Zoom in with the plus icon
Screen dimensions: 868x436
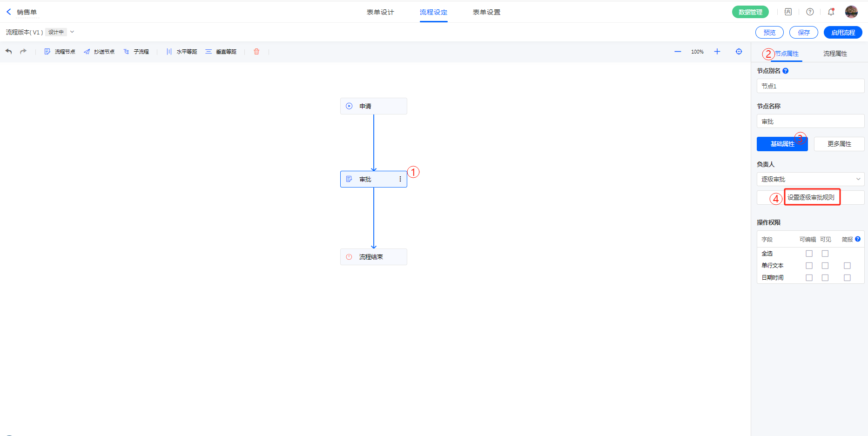717,52
